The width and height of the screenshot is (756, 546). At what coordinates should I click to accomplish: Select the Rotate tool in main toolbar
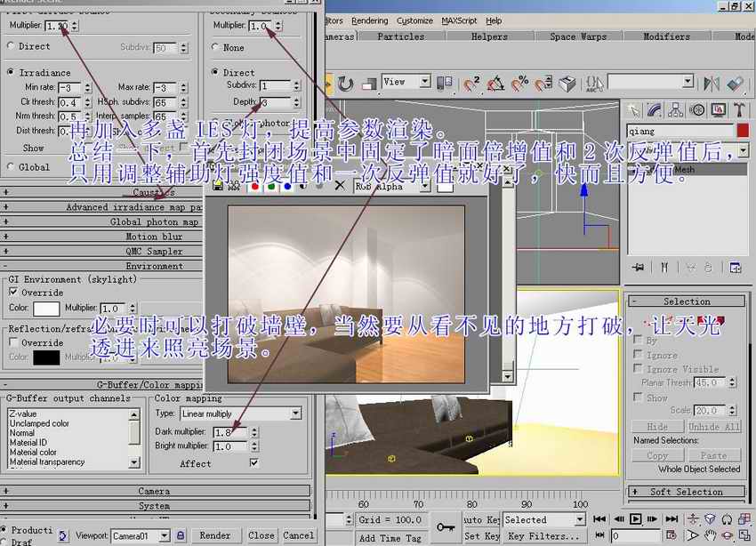coord(345,84)
